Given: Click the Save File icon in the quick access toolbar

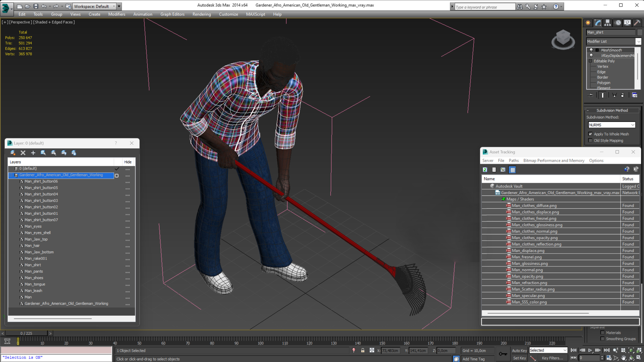Looking at the screenshot, I should tap(36, 6).
